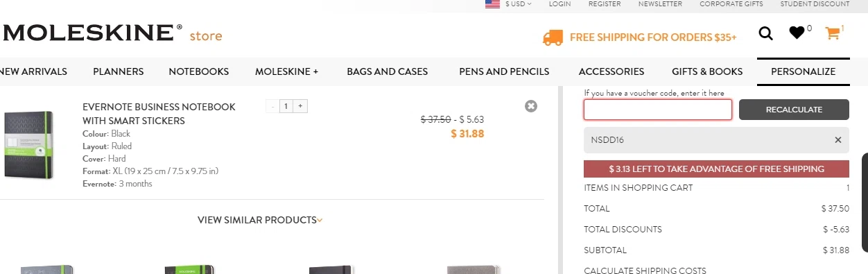The height and width of the screenshot is (274, 868).
Task: Click the Recalculate button
Action: [x=794, y=110]
